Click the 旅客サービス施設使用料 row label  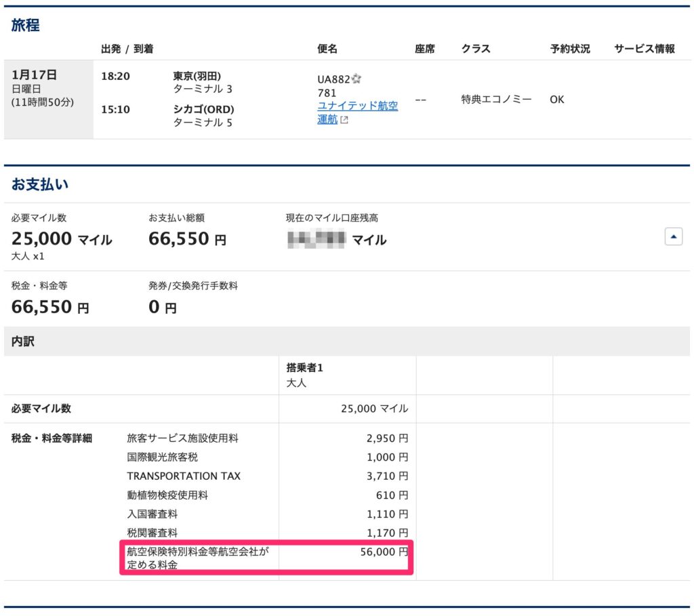(x=182, y=438)
